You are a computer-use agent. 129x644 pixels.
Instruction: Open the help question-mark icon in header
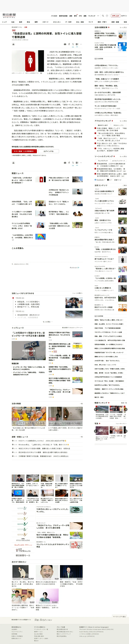click(107, 16)
